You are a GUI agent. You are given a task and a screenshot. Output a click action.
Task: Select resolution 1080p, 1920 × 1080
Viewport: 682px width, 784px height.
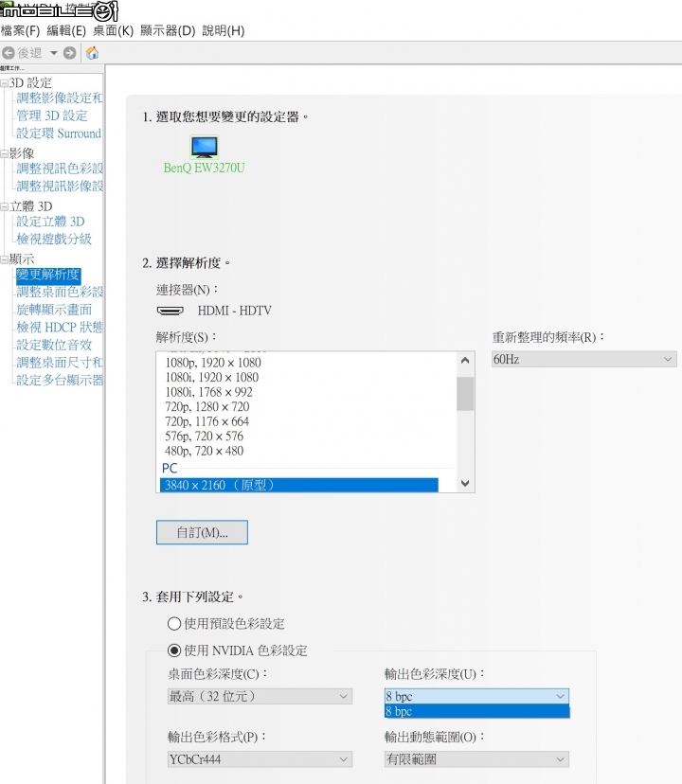click(x=213, y=363)
